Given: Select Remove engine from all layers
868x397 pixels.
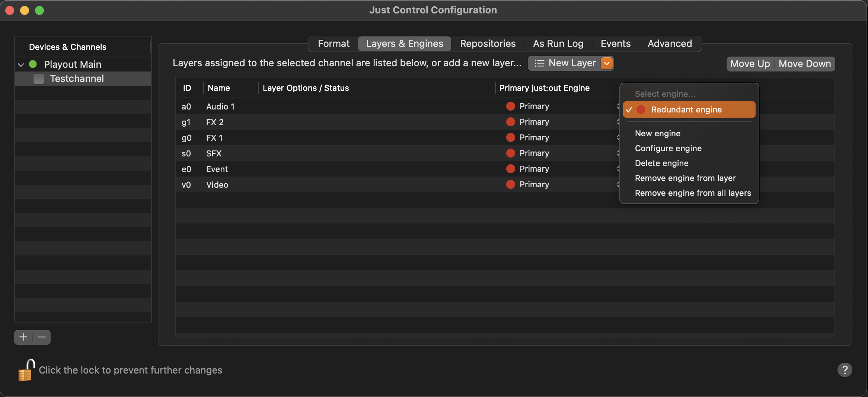Looking at the screenshot, I should tap(693, 193).
